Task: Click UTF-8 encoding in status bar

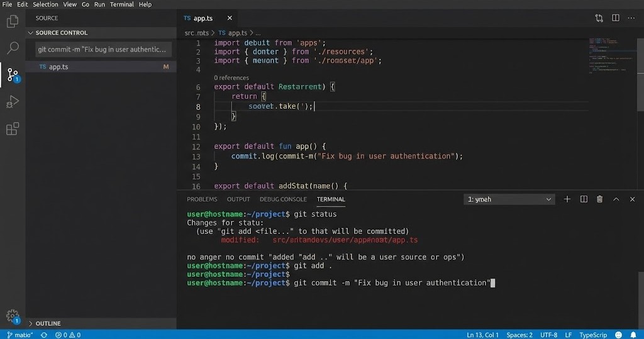Action: click(548, 335)
